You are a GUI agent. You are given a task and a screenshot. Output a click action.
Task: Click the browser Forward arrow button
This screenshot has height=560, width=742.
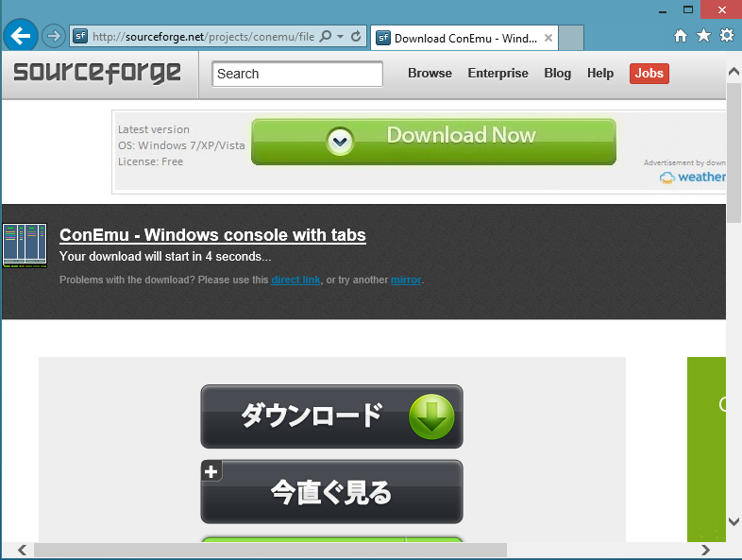(54, 36)
